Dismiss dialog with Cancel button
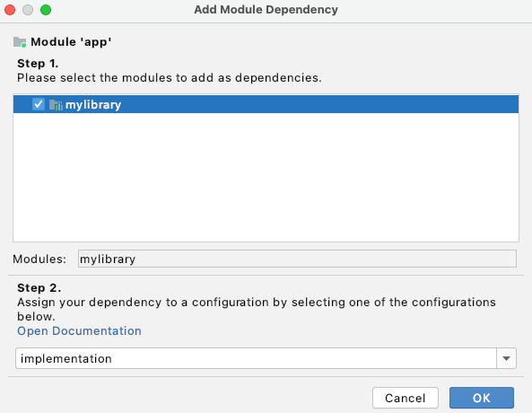This screenshot has height=413, width=532. click(x=406, y=398)
